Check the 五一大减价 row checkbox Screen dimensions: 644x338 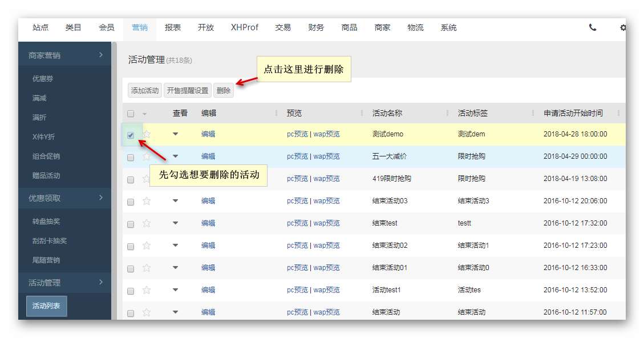[x=131, y=157]
